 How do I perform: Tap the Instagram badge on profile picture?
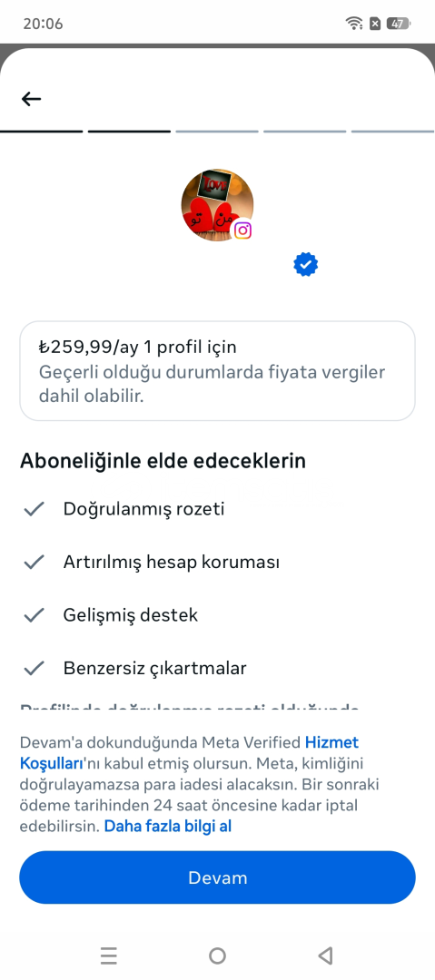coord(242,230)
